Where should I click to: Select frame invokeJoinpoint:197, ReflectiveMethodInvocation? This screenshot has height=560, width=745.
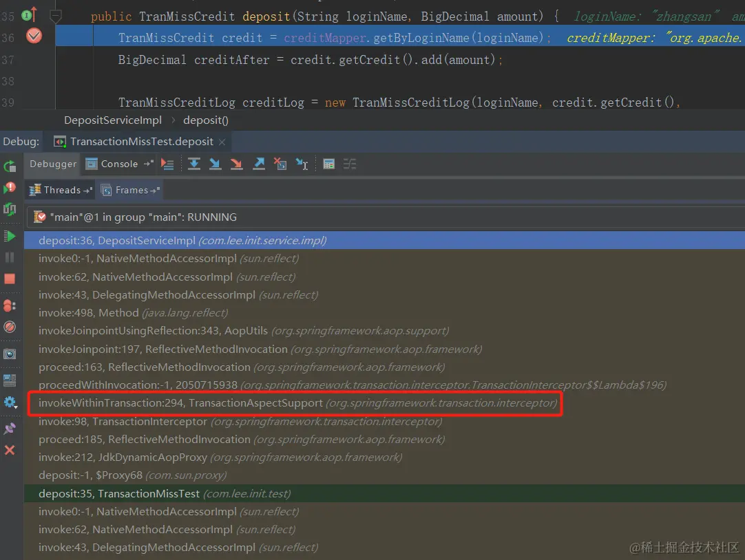[384, 349]
